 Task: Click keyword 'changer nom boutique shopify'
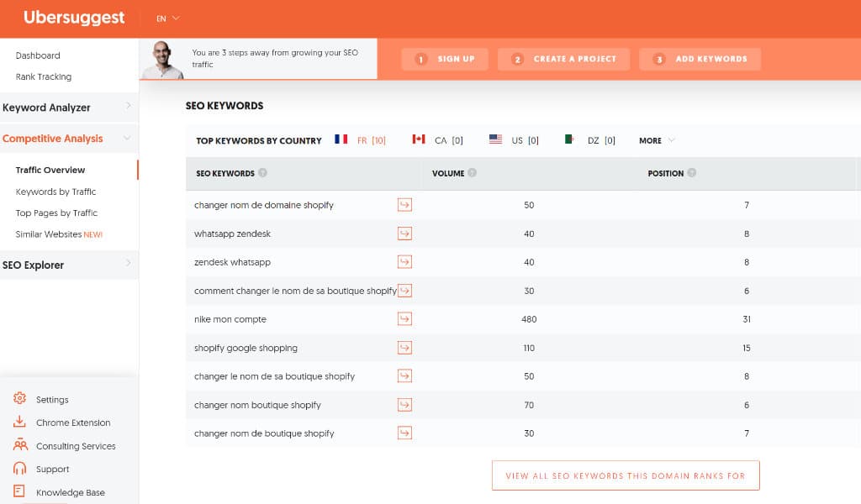click(257, 405)
